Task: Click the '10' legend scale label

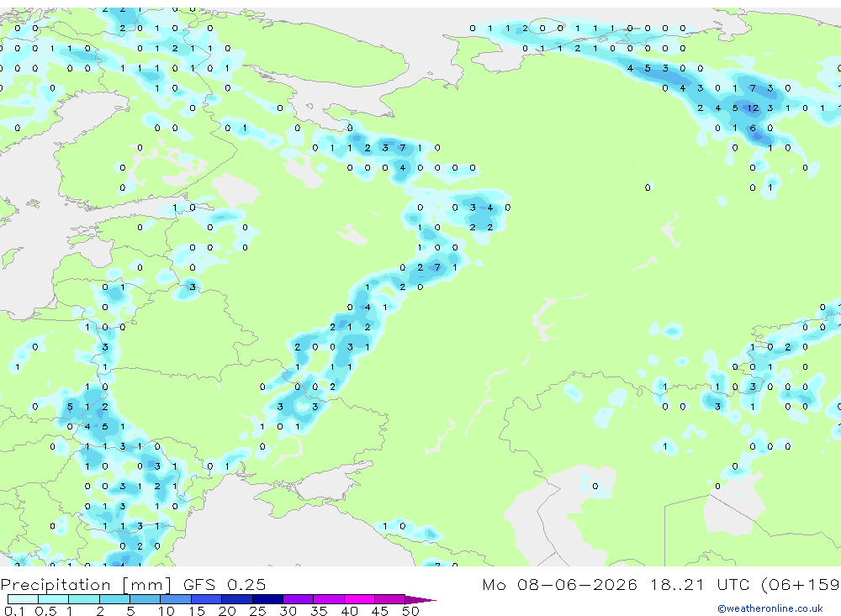Action: (x=166, y=611)
